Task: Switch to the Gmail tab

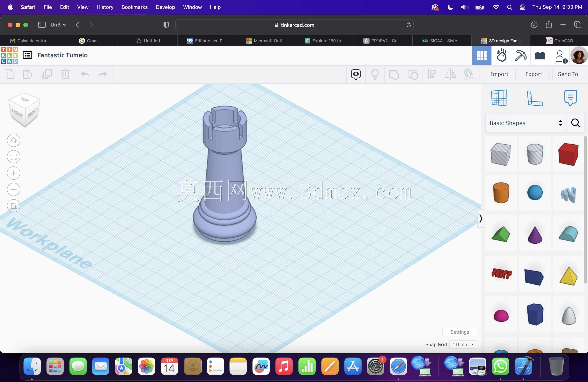Action: point(88,41)
